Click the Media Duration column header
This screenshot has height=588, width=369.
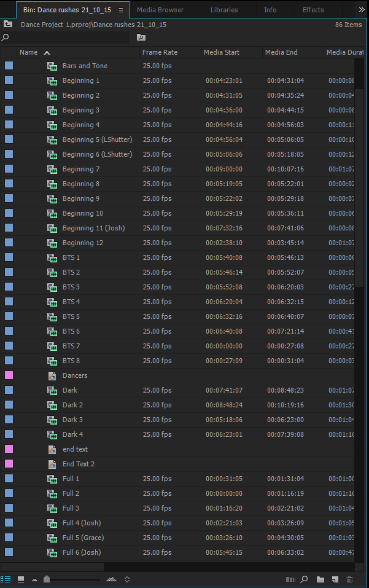point(344,52)
